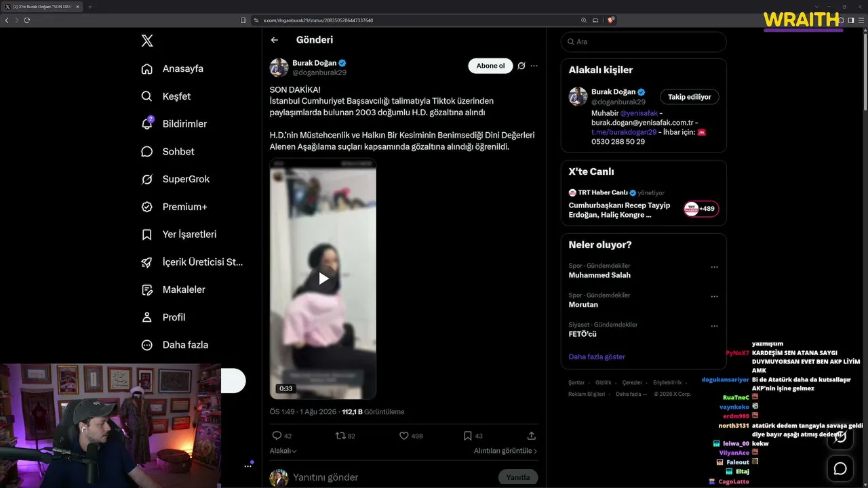Open the @doganburak29 handle on the post
This screenshot has height=488, width=868.
[x=319, y=73]
